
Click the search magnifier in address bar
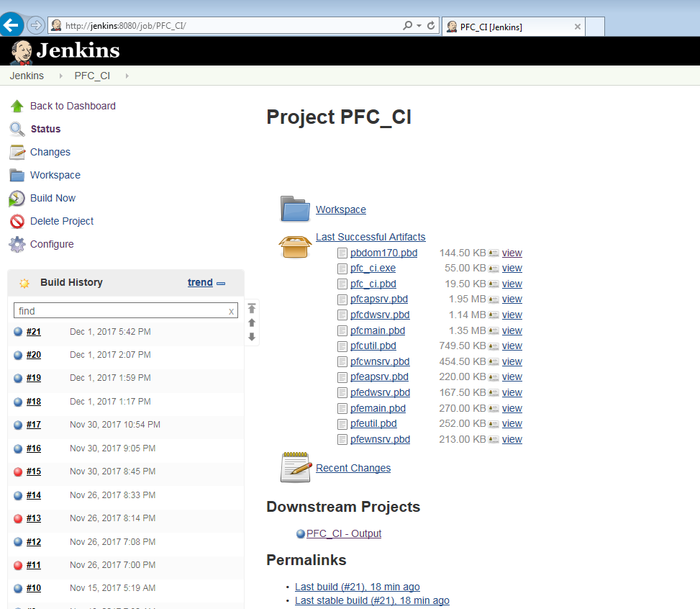pos(407,25)
